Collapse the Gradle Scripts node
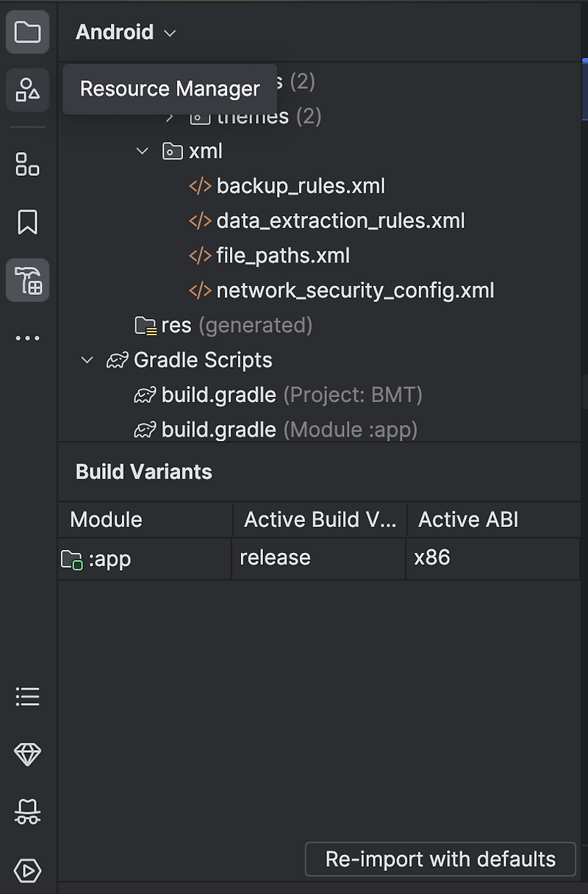Screen dimensions: 588x894 pos(87,360)
